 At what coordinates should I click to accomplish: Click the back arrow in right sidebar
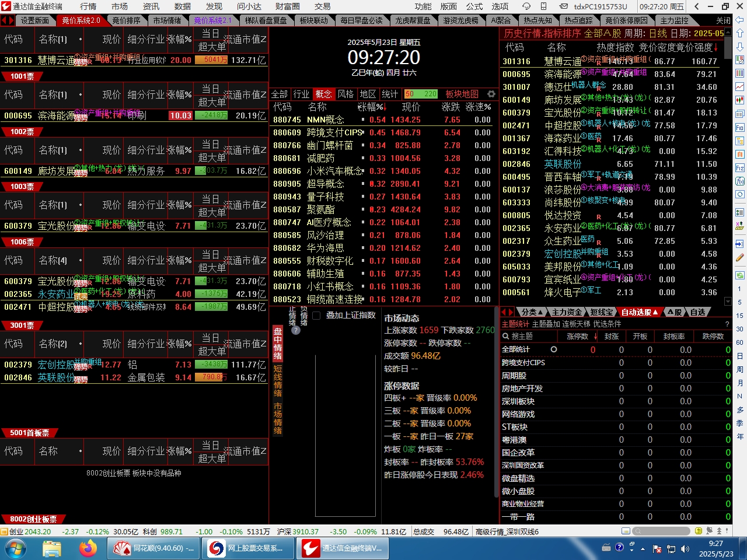tap(740, 19)
